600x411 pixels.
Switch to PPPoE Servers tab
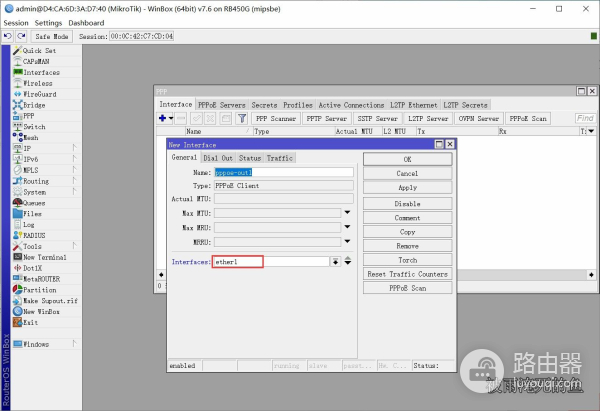[x=222, y=105]
